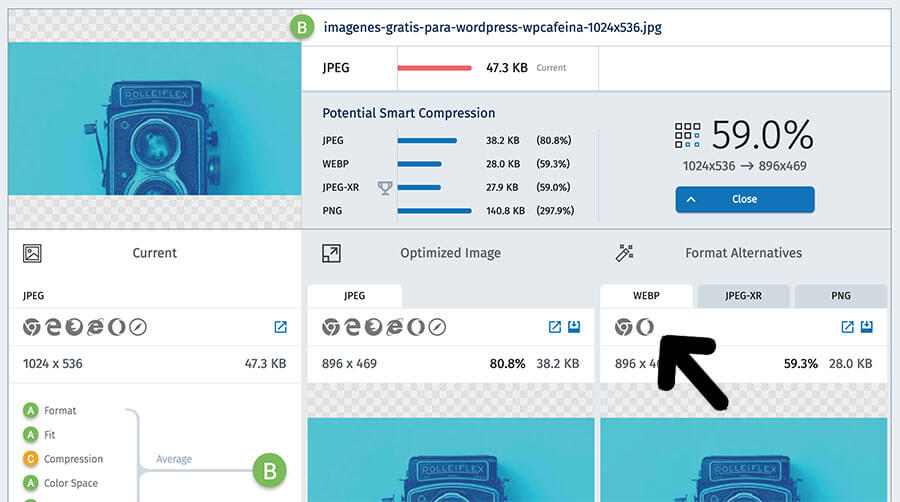Download the WEBP format image
900x502 pixels.
(x=867, y=327)
